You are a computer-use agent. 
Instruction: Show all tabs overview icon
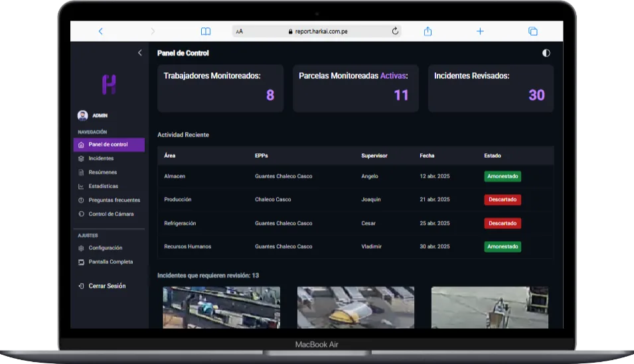coord(533,31)
